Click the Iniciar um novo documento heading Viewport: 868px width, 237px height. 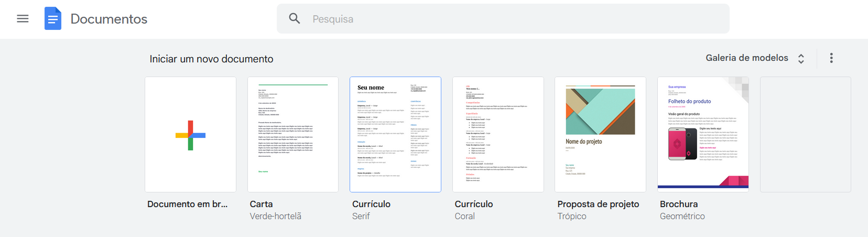click(211, 59)
